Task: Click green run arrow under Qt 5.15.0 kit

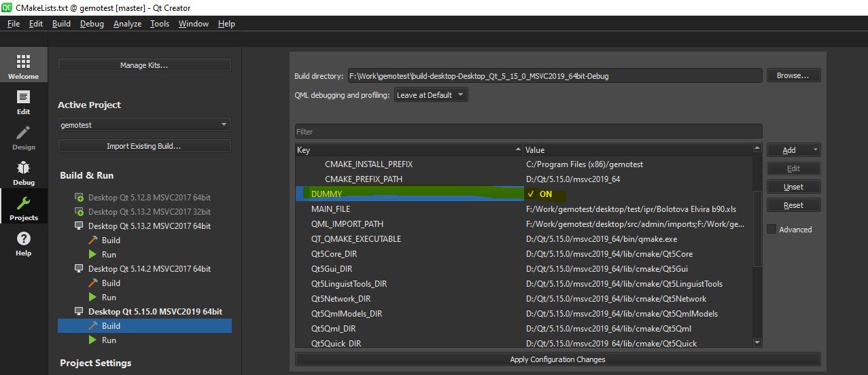Action: [x=93, y=340]
